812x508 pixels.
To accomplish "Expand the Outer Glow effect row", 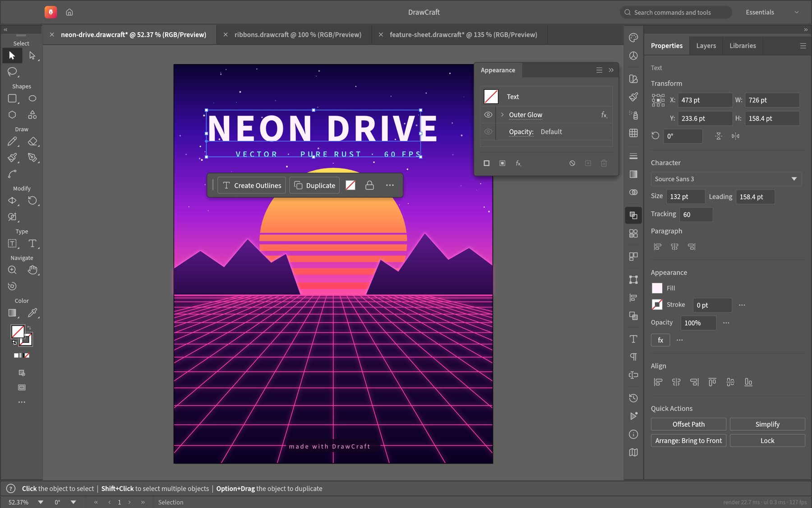I will (502, 115).
